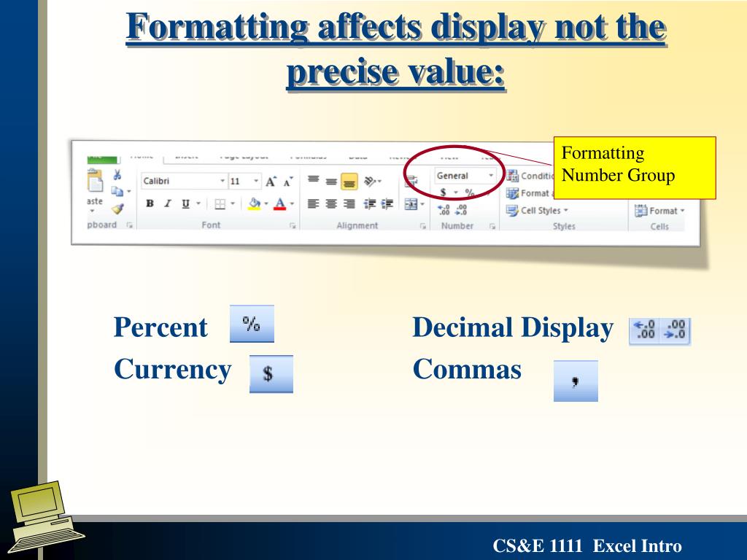Click the yellow Fill Color swatch bar

[x=255, y=209]
